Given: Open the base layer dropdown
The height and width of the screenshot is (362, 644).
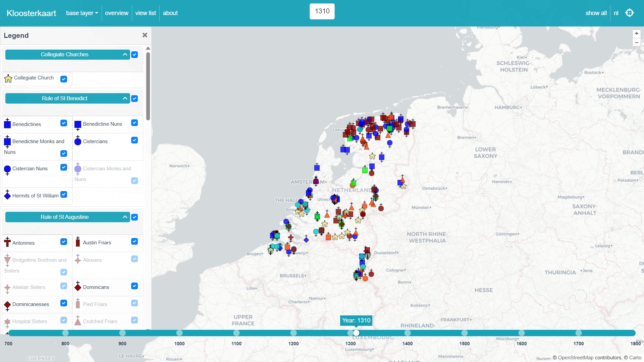Looking at the screenshot, I should [82, 13].
